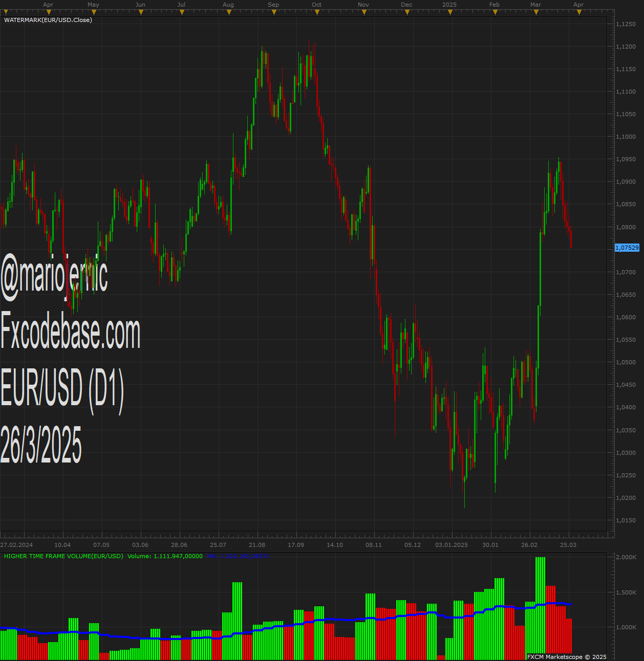Click the 03.01.2025 date axis label
The width and height of the screenshot is (644, 661).
[452, 545]
